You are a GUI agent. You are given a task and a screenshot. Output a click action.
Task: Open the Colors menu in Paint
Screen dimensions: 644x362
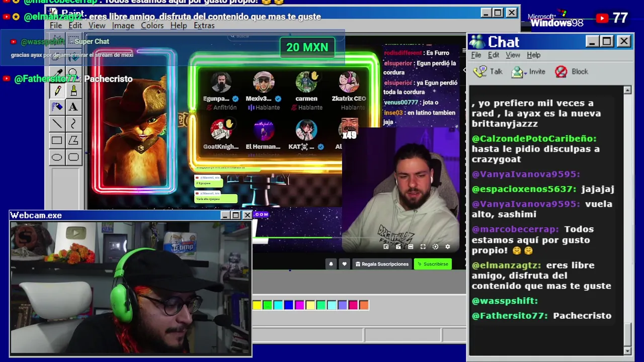[152, 26]
